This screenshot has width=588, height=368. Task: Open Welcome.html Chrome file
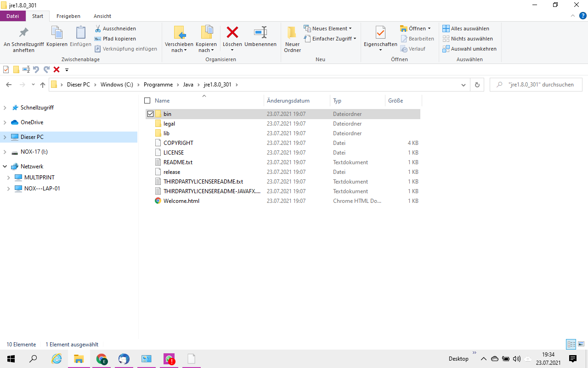click(181, 201)
